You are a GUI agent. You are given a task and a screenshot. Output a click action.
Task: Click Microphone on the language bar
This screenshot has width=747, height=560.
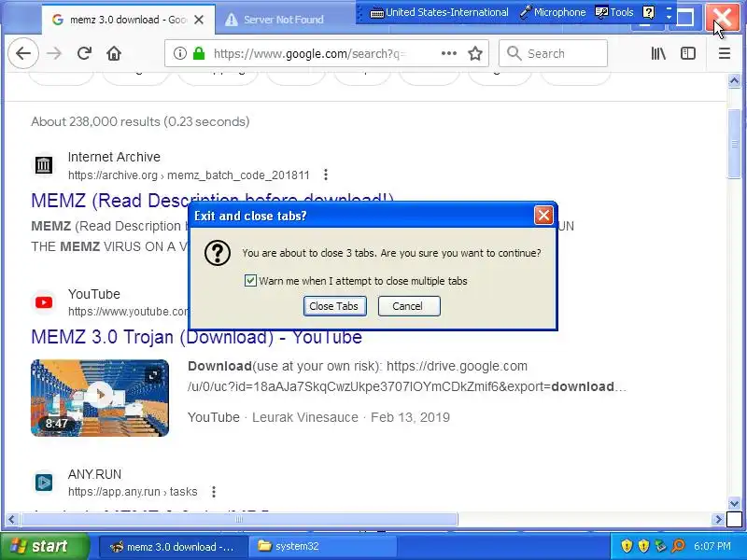pyautogui.click(x=553, y=12)
